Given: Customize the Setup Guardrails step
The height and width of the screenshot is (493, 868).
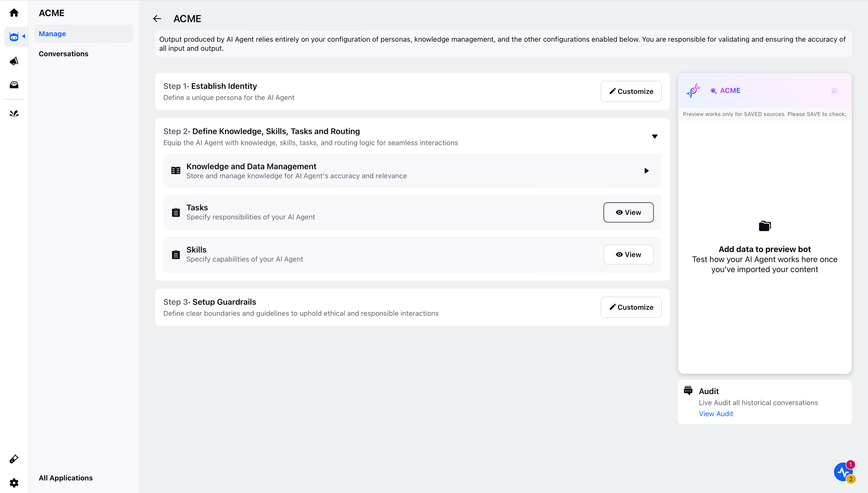Looking at the screenshot, I should point(631,307).
